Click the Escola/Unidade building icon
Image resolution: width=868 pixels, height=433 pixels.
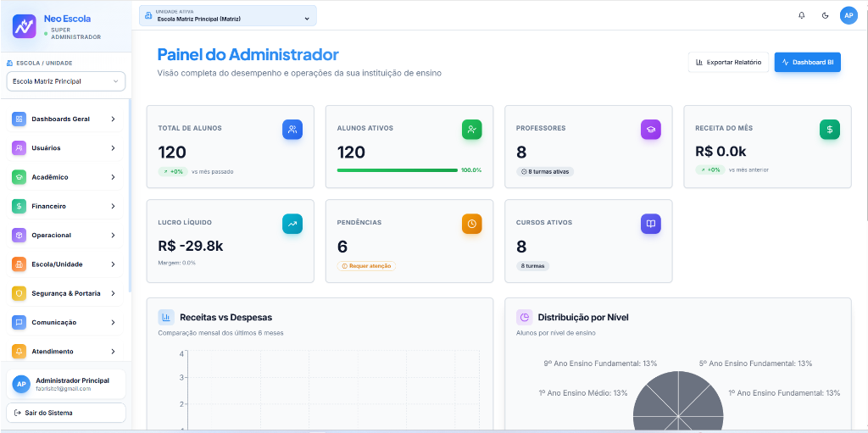pos(19,264)
